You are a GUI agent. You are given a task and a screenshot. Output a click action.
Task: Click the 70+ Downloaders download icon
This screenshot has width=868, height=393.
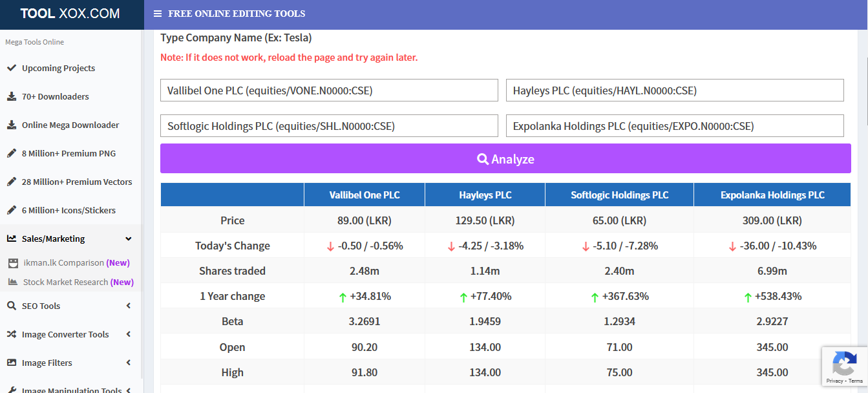[x=11, y=96]
